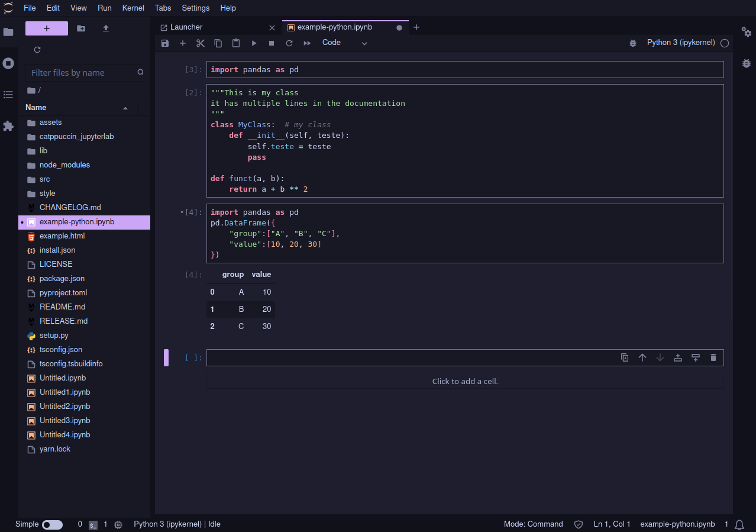
Task: Open the Kernel menu
Action: point(133,8)
